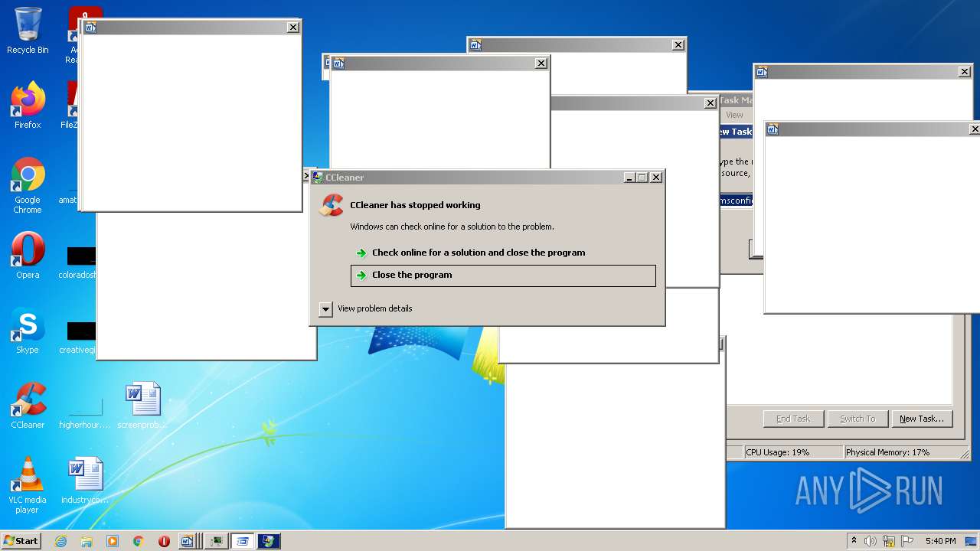Viewport: 980px width, 551px height.
Task: Expand 'View problem details' arrow
Action: pos(325,309)
